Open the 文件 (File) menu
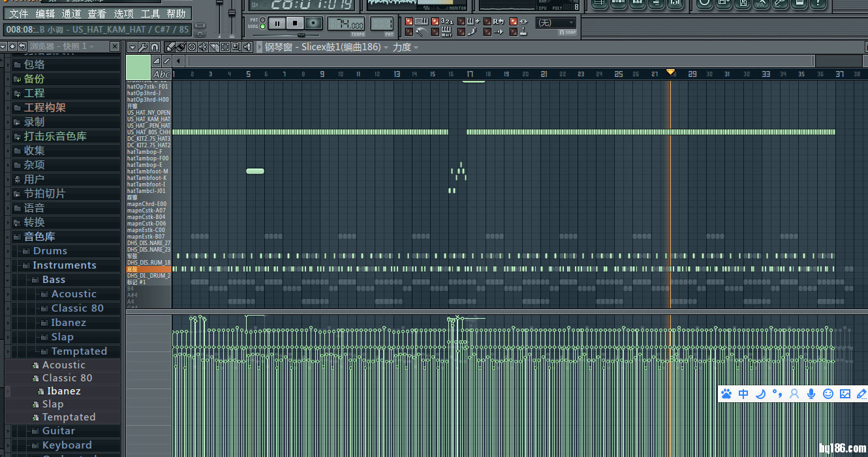This screenshot has width=868, height=457. [x=19, y=14]
